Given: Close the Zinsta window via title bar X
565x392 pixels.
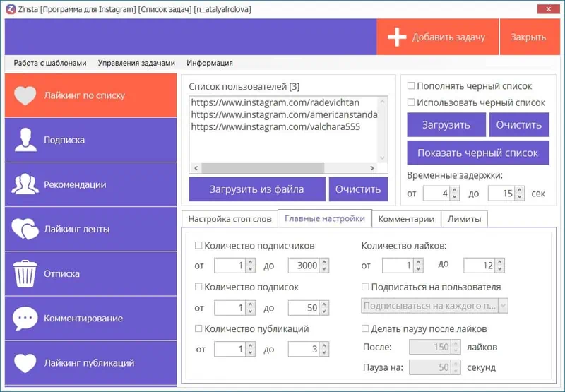Looking at the screenshot, I should pyautogui.click(x=549, y=9).
